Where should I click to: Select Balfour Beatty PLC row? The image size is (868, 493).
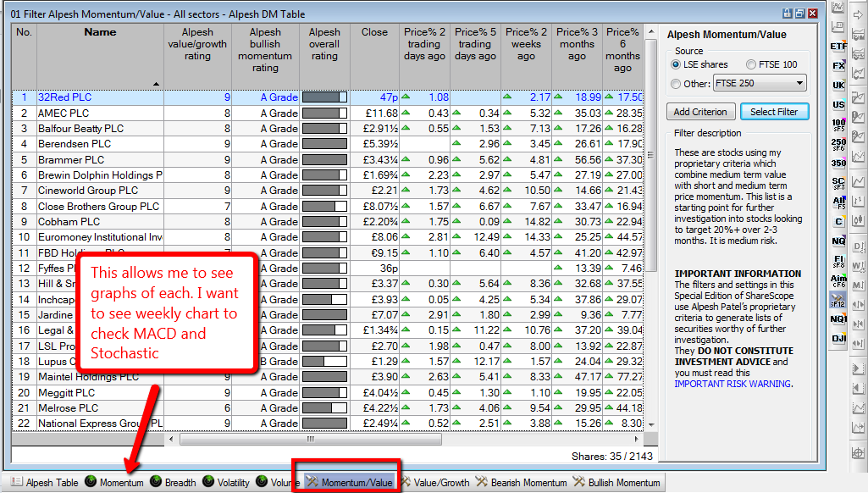(x=328, y=129)
